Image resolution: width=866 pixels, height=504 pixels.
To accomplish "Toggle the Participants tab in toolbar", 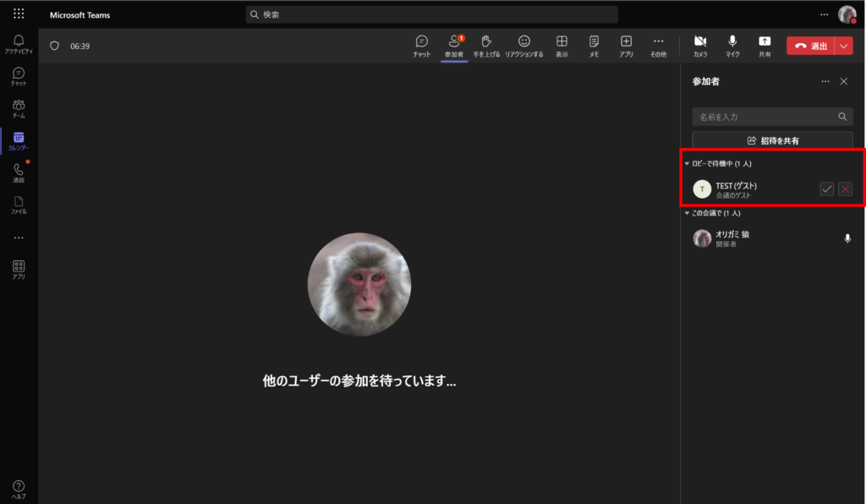I will [x=454, y=46].
